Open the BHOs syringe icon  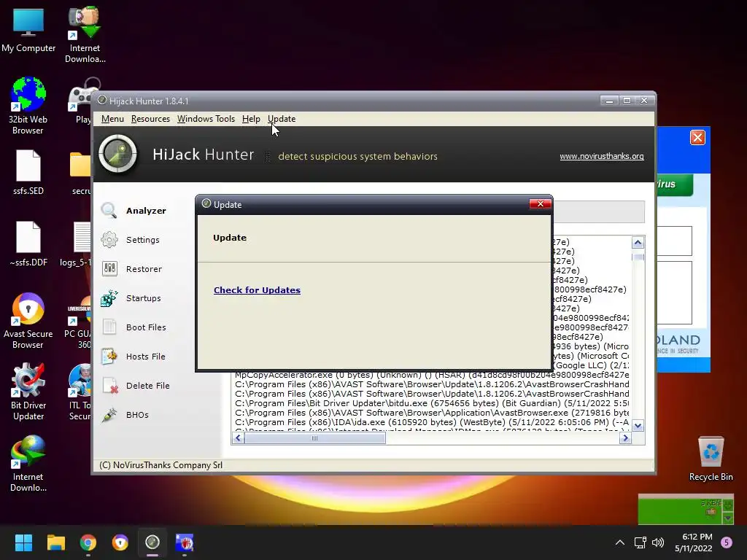point(109,415)
